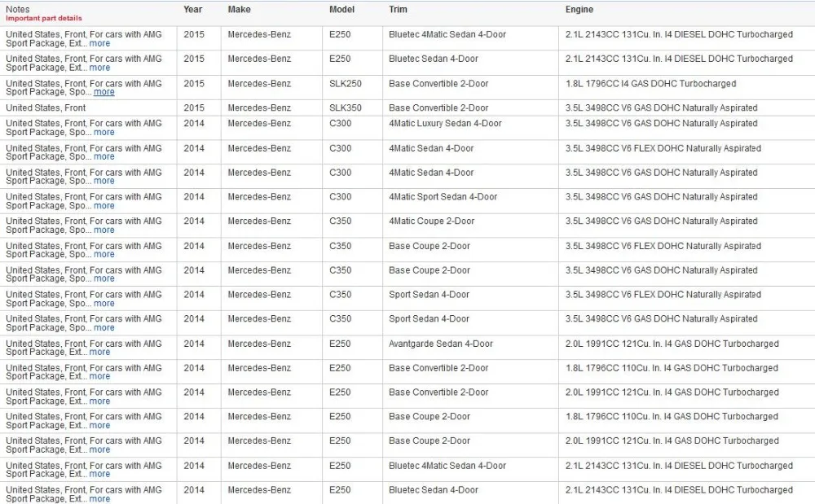Click the SLK350 row's 'Base Convertible 2-Door' trim
This screenshot has height=504, width=815.
click(x=438, y=108)
